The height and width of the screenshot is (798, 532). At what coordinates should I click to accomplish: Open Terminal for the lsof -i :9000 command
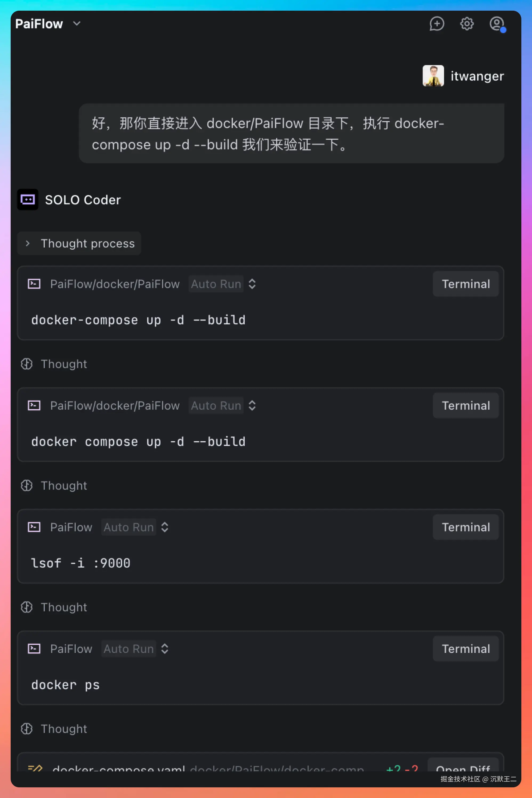point(465,527)
